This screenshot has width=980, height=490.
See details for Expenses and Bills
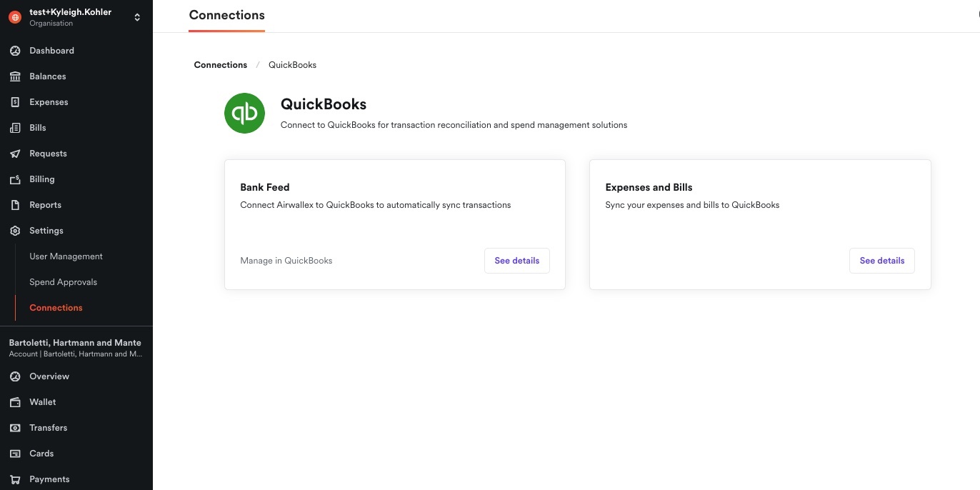(x=882, y=261)
